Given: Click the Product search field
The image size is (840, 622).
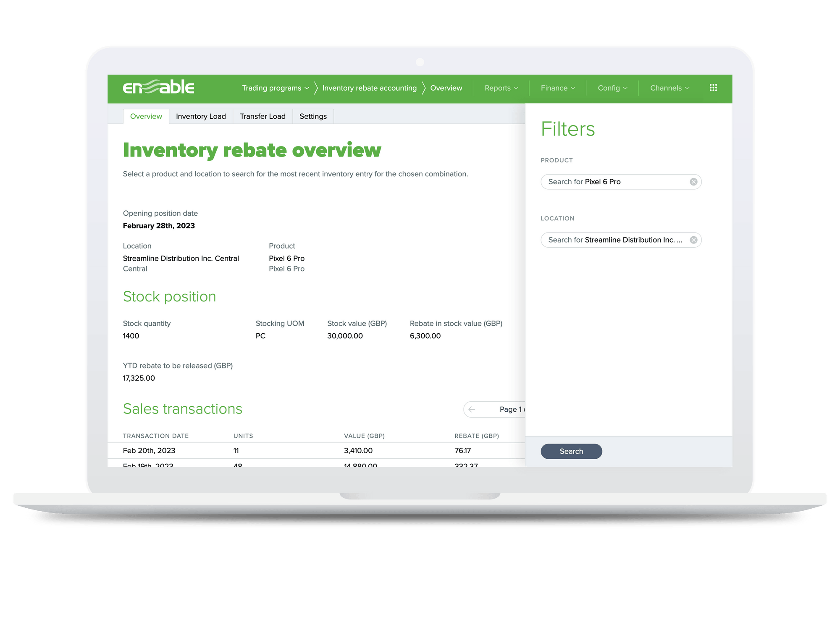Looking at the screenshot, I should click(x=609, y=182).
